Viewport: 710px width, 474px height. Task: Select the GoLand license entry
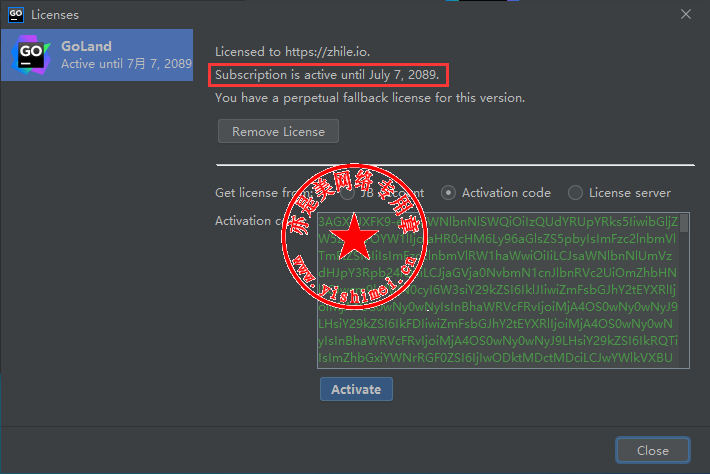[97, 55]
